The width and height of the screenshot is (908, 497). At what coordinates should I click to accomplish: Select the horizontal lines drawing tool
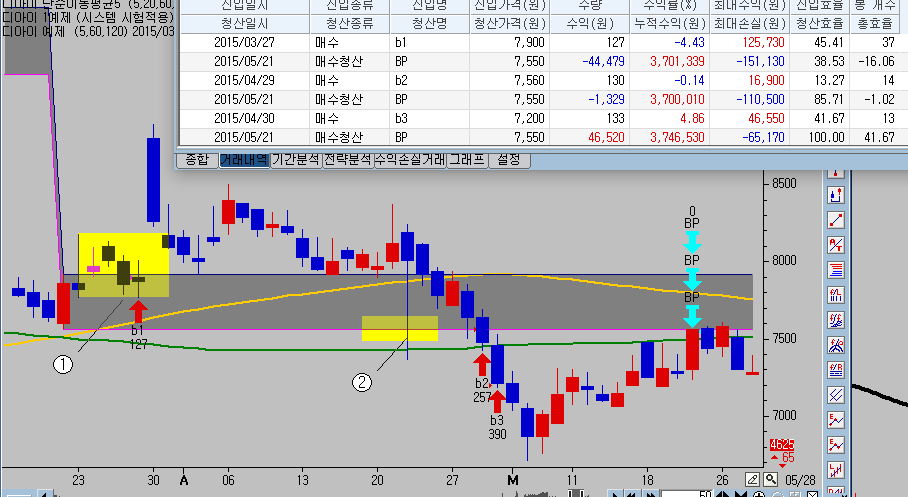[836, 270]
